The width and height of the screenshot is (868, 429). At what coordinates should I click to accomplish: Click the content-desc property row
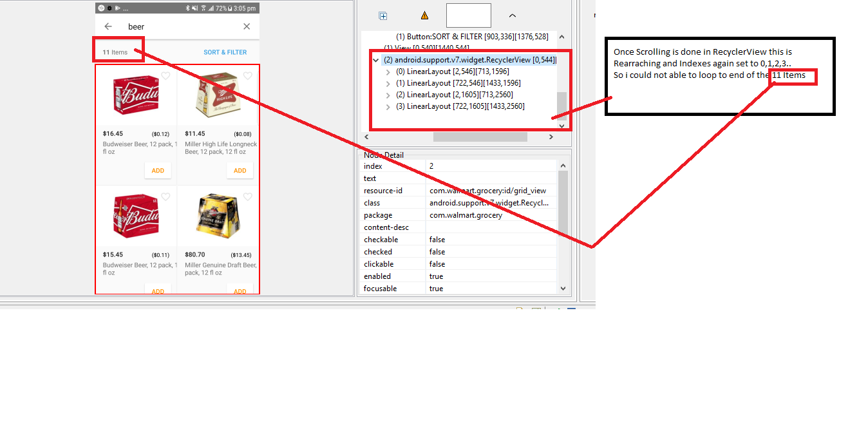pos(459,227)
